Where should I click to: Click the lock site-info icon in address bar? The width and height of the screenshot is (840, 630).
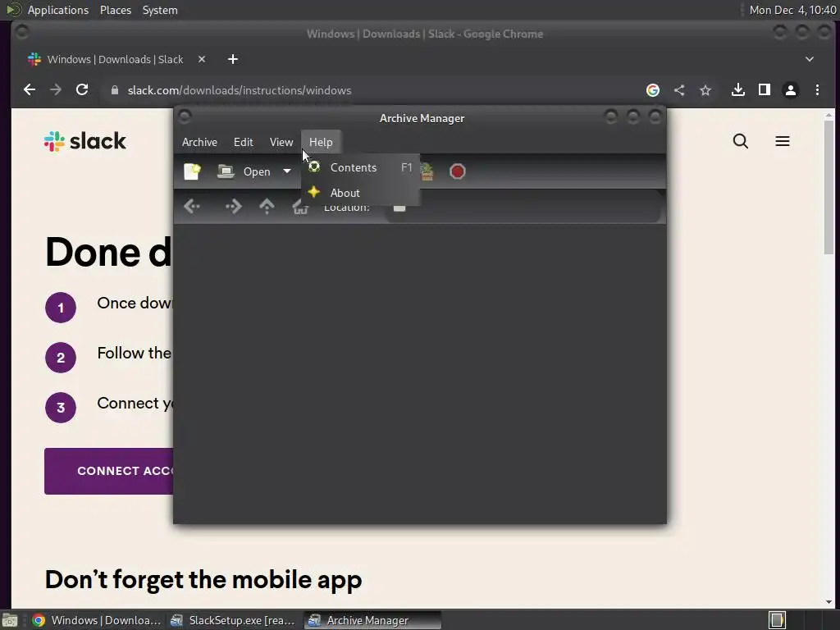tap(114, 90)
